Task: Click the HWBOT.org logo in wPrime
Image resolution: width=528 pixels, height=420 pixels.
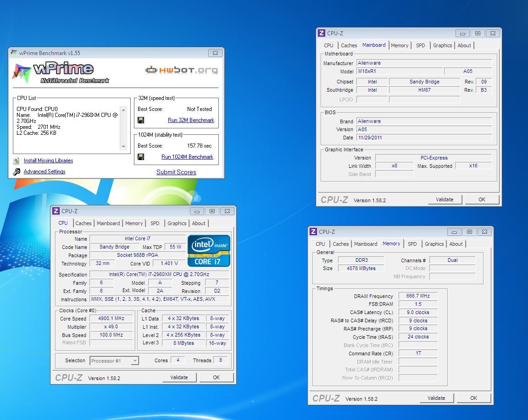Action: pyautogui.click(x=182, y=70)
